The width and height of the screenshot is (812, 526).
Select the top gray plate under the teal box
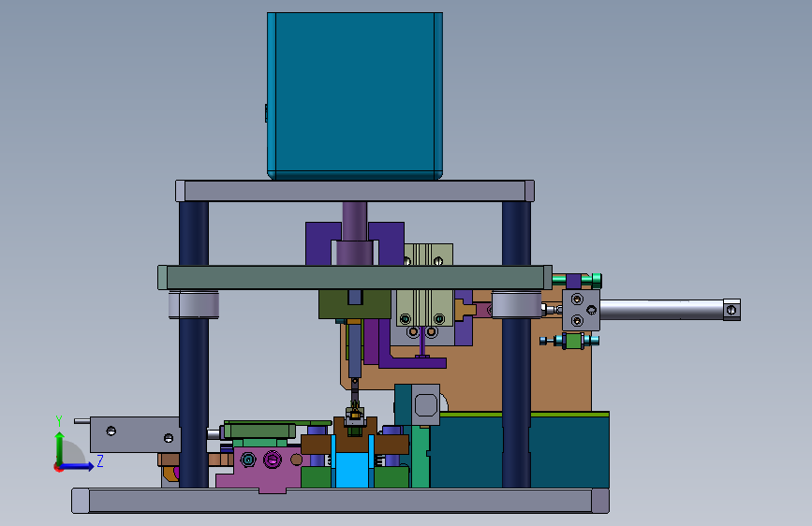(355, 191)
